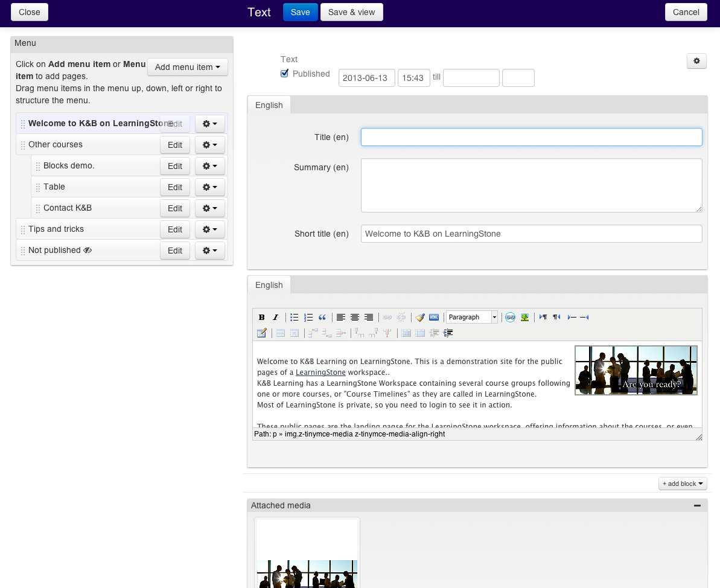Insert an internal page link (circled chain icon)
The height and width of the screenshot is (588, 720).
pos(510,317)
